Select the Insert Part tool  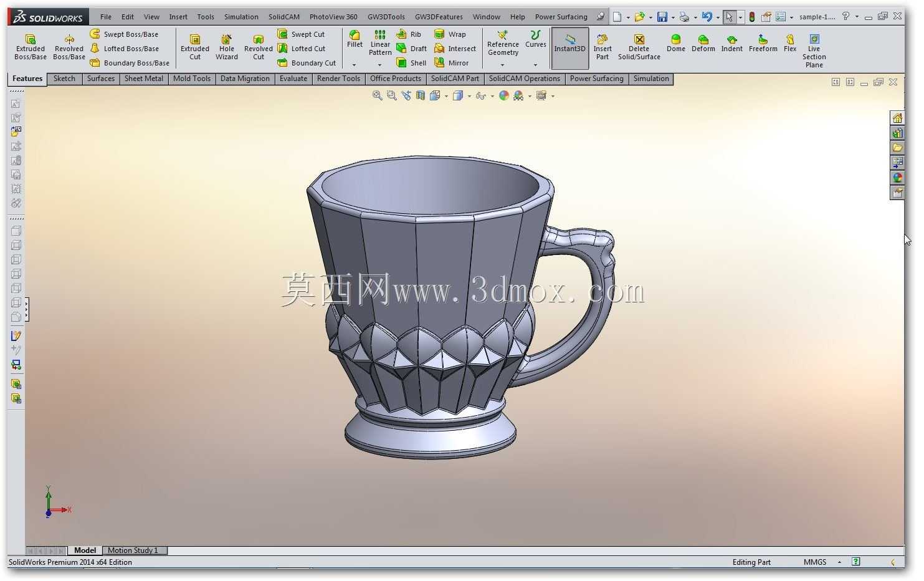603,47
